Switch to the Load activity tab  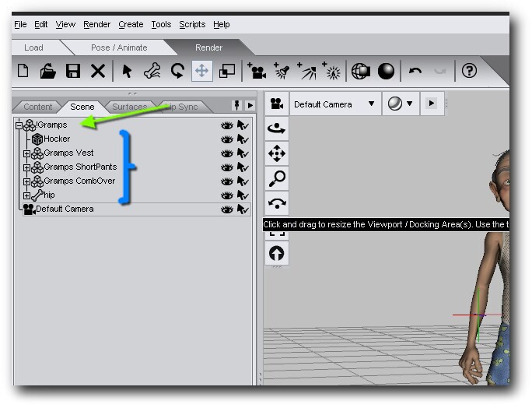33,47
